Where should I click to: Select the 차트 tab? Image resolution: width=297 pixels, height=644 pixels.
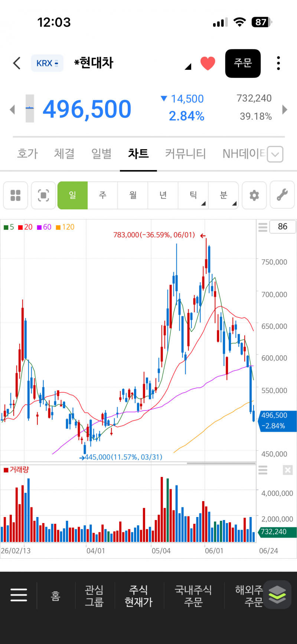pos(138,153)
